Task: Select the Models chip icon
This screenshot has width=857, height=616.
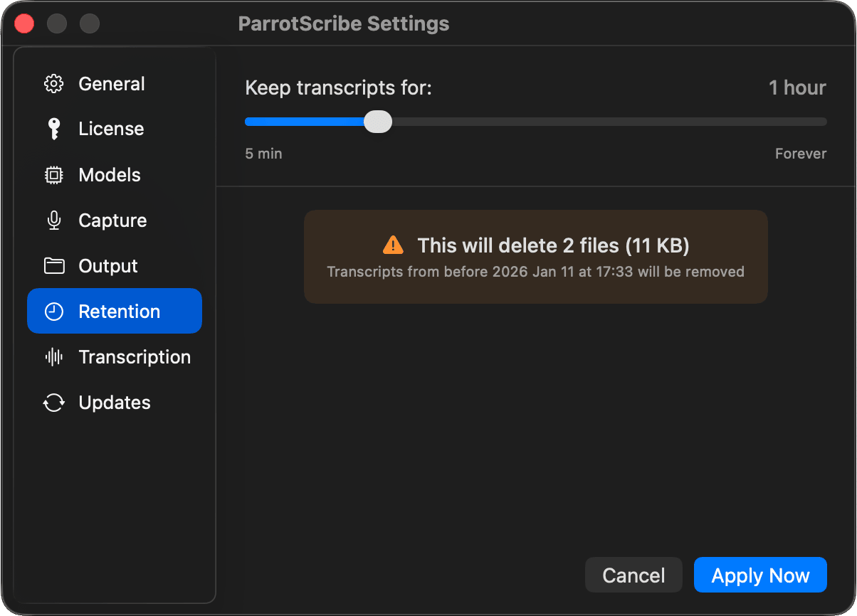Action: pos(54,175)
